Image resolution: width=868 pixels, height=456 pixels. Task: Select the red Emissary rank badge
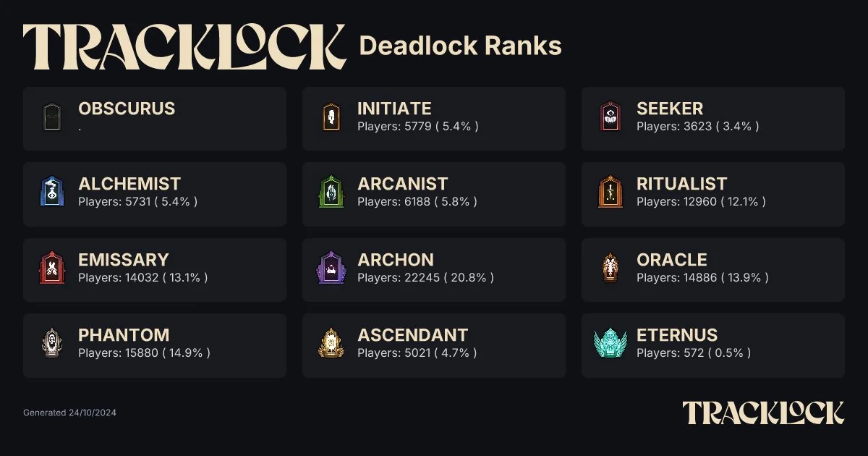pos(51,268)
